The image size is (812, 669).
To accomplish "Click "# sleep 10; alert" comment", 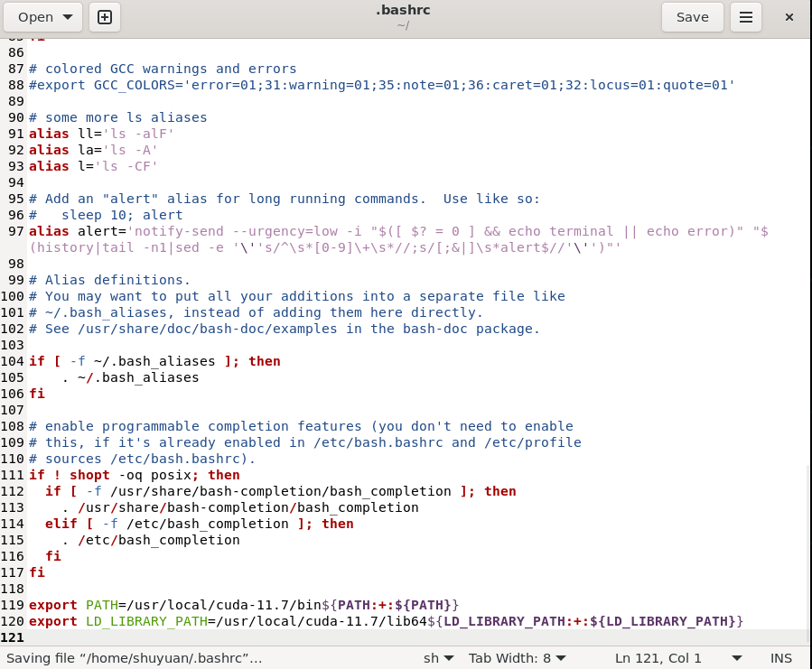I will coord(106,215).
